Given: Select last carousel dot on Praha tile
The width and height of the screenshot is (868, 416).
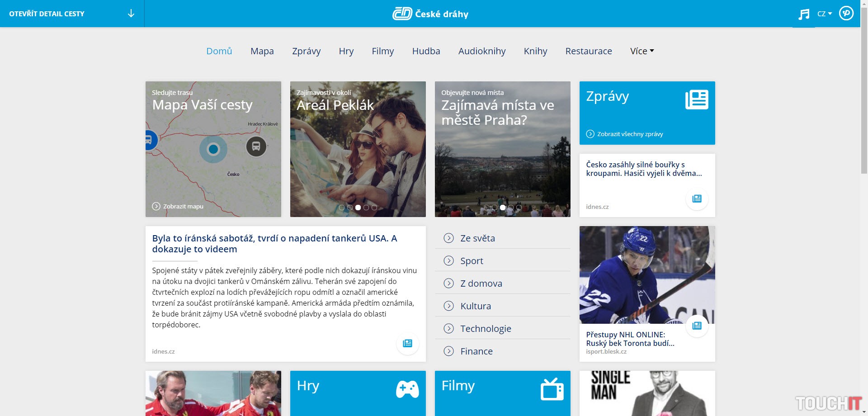Looking at the screenshot, I should [519, 208].
